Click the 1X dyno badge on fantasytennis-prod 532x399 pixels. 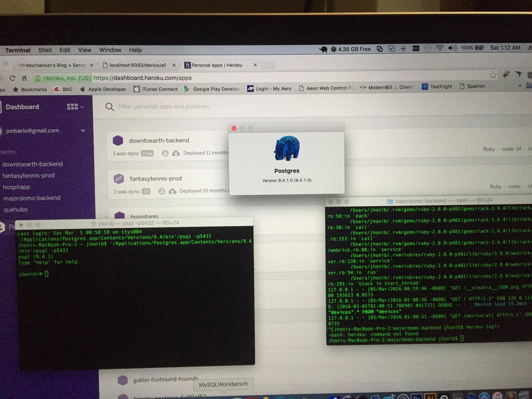(146, 192)
